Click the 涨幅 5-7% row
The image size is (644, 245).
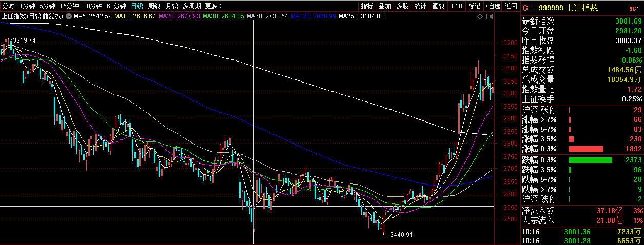click(x=582, y=129)
